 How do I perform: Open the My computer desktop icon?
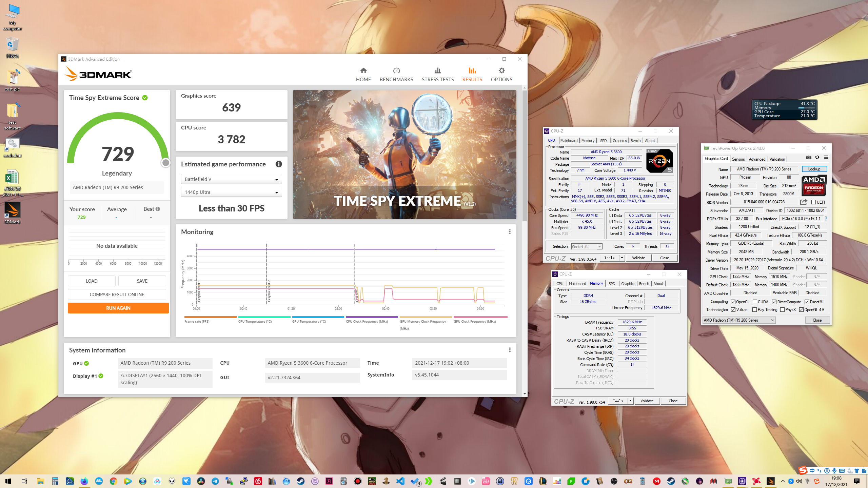[13, 18]
